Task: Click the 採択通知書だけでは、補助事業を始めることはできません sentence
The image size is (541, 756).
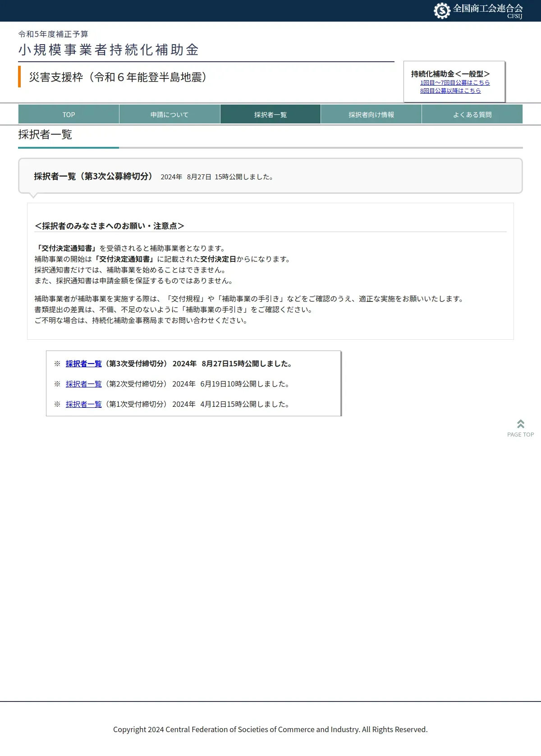Action: (x=130, y=270)
